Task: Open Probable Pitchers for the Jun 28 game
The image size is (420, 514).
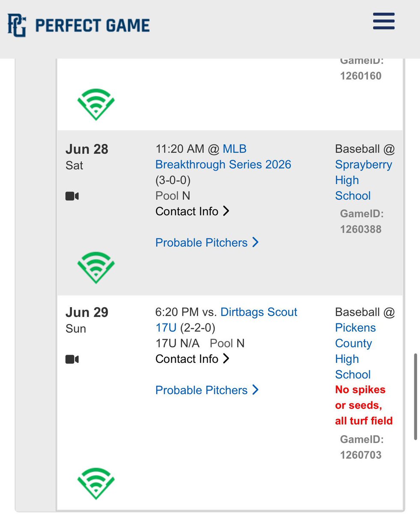Action: point(207,242)
